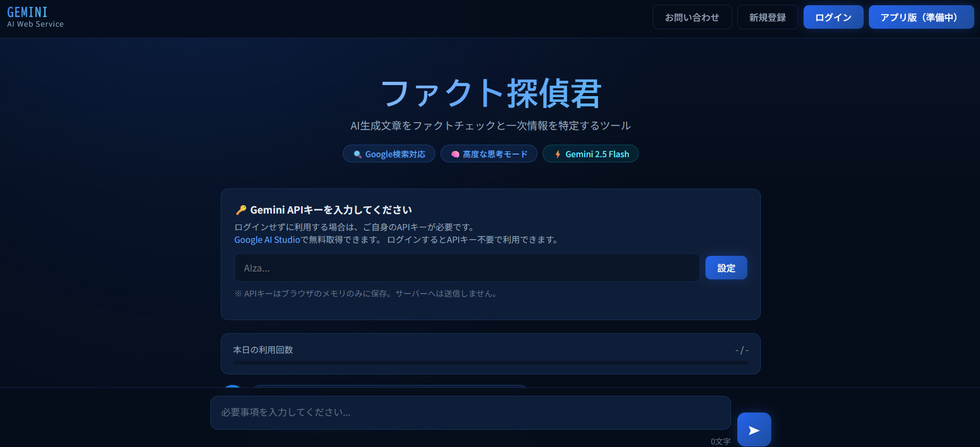Click the key icon beside the API key heading
The width and height of the screenshot is (980, 447).
(241, 210)
